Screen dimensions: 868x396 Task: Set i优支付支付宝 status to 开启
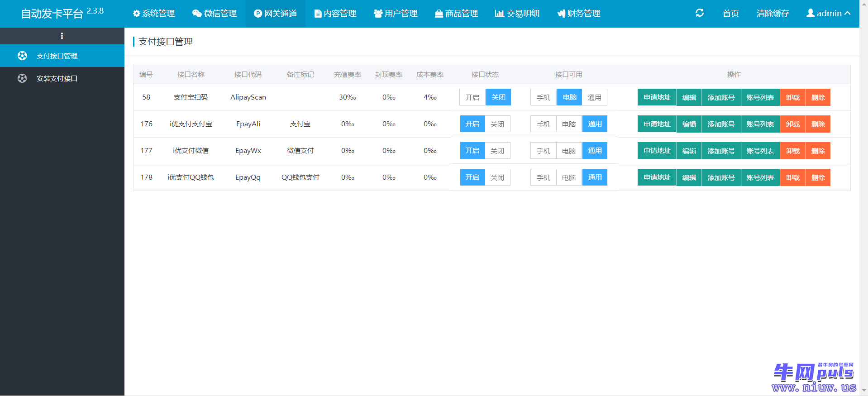(472, 124)
